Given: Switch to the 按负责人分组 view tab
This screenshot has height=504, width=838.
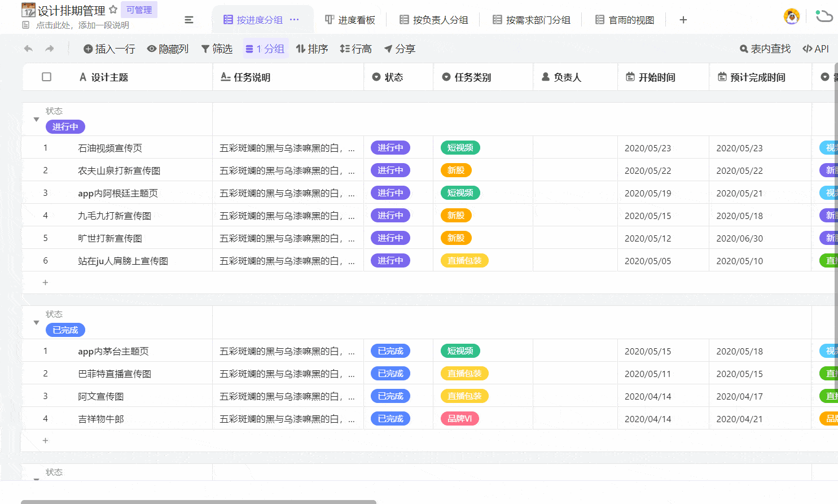Looking at the screenshot, I should point(433,20).
